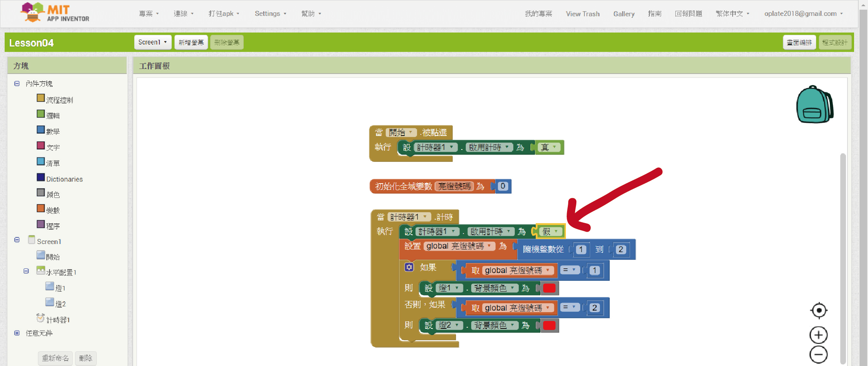Open the 流程控制 blocks category
The height and width of the screenshot is (366, 868).
click(x=59, y=100)
